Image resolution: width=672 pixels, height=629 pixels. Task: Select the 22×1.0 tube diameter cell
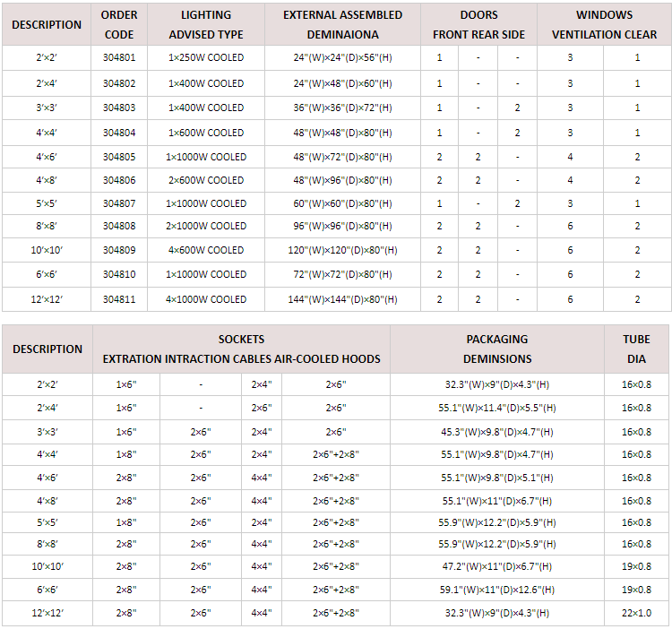636,613
